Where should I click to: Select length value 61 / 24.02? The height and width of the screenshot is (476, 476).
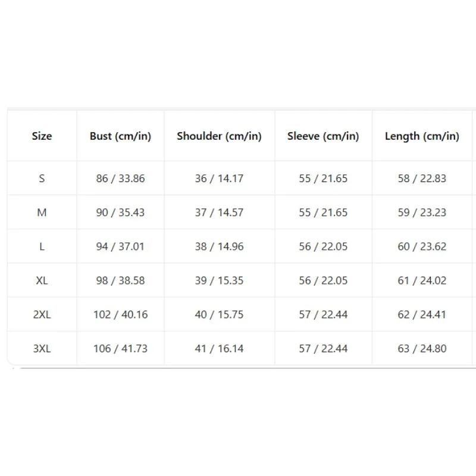[x=422, y=280]
